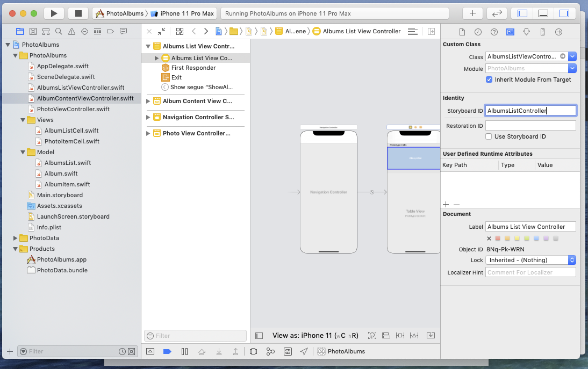Open the Library with plus button
This screenshot has width=588, height=369.
pos(472,13)
